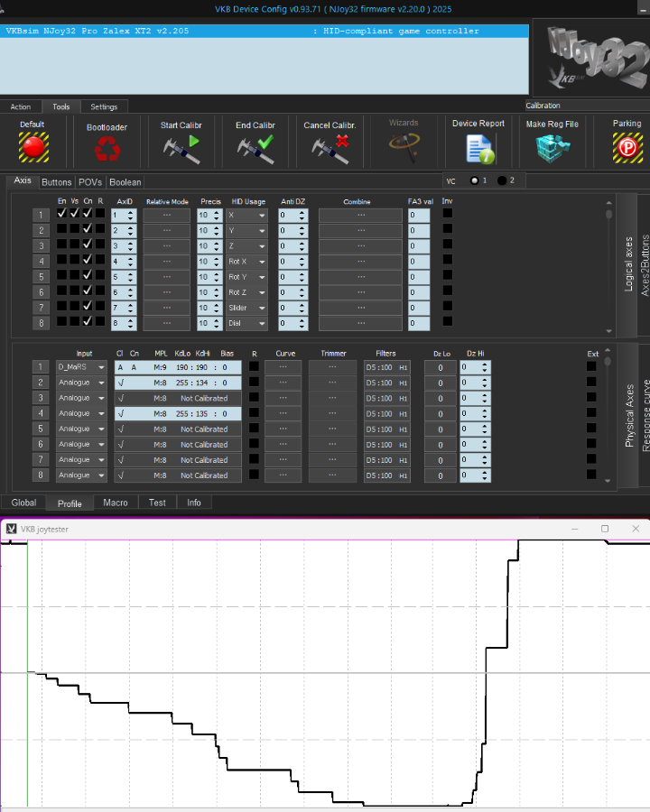This screenshot has width=650, height=812.
Task: Select VC radio button 2
Action: click(x=502, y=180)
